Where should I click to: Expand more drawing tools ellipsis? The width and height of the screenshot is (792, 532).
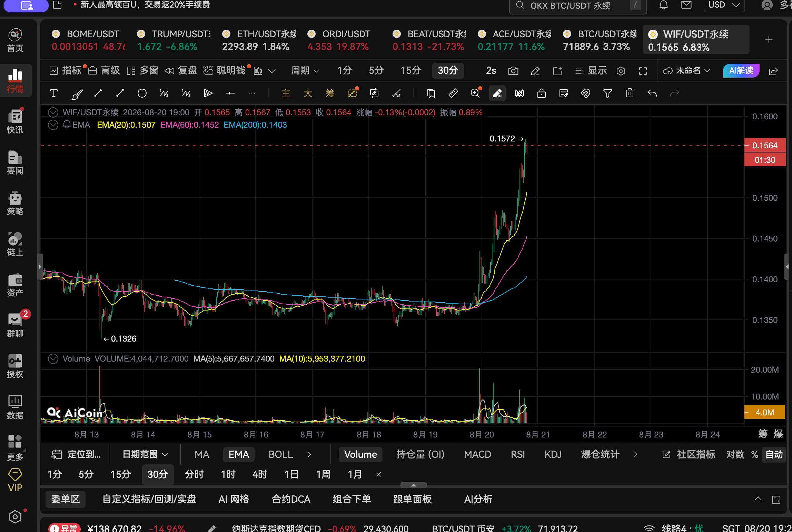click(x=252, y=93)
